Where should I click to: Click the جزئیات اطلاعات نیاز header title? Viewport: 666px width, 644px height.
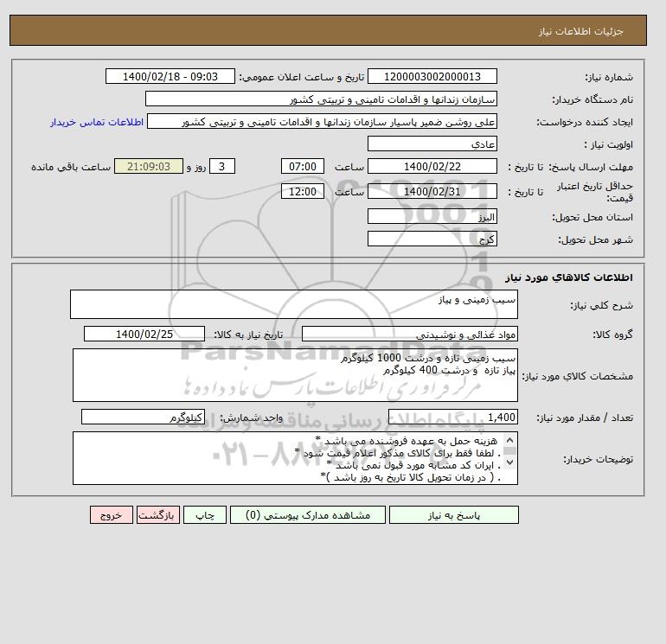(x=580, y=31)
